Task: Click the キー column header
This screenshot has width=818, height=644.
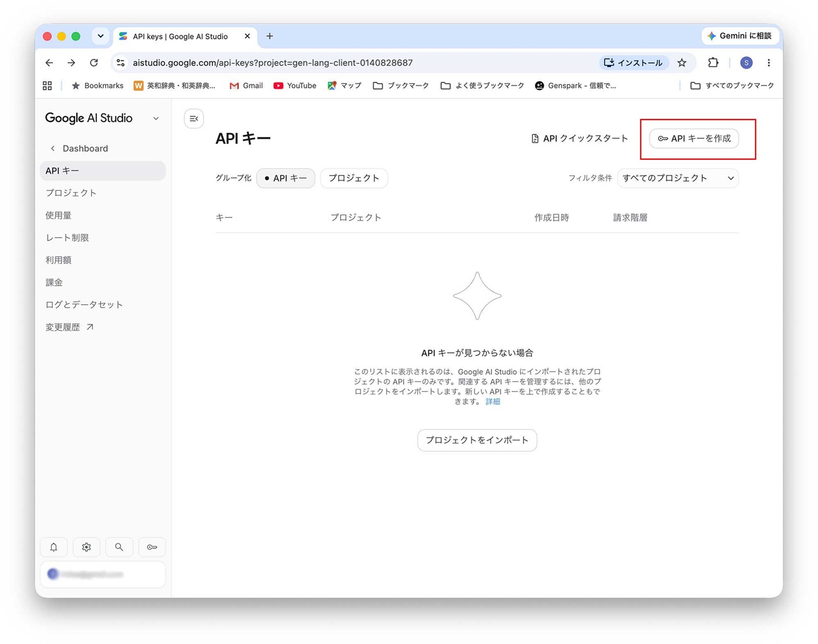Action: 224,218
